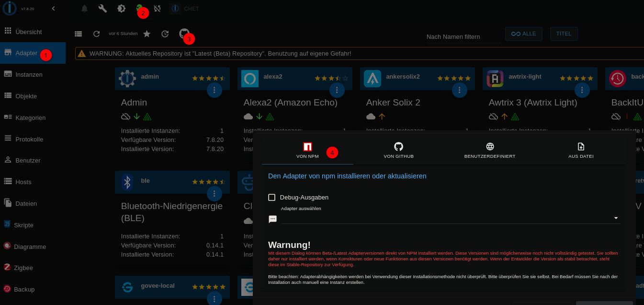Image resolution: width=644 pixels, height=305 pixels.
Task: Click the warning triangle in the repository banner
Action: pyautogui.click(x=82, y=54)
